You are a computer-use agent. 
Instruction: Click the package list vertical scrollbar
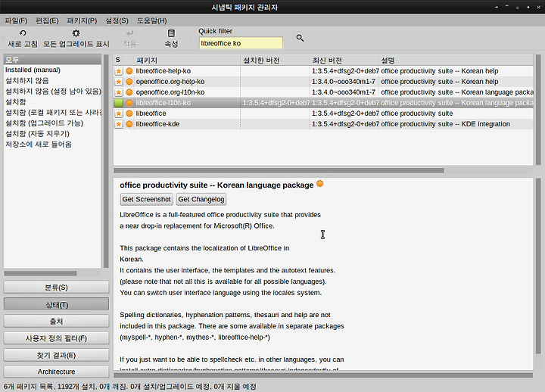(x=538, y=110)
